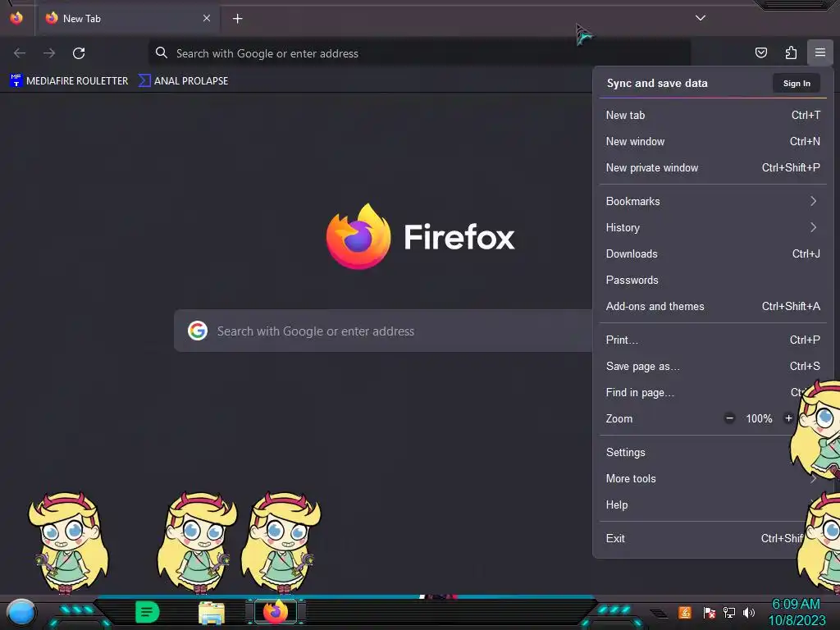Close the New Tab tab

click(x=206, y=18)
